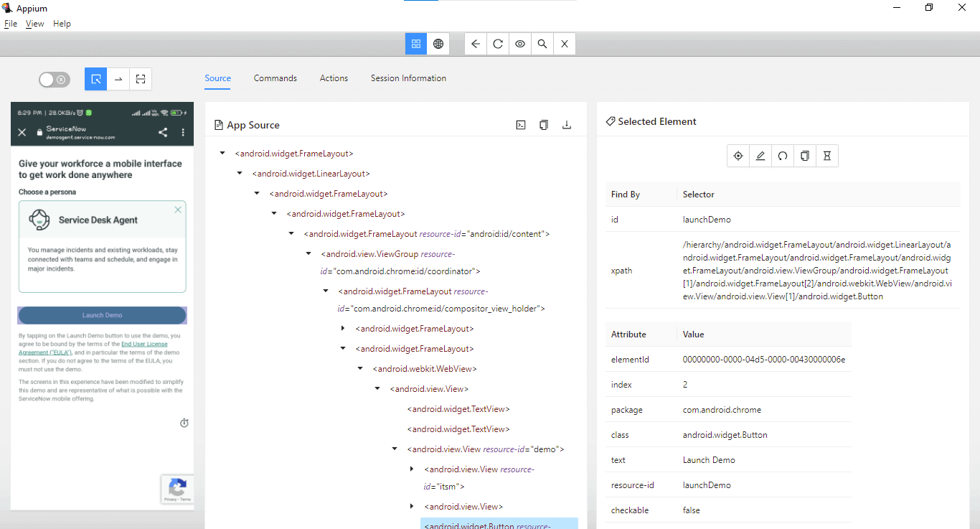Enable Select Elements pointer mode
The image size is (980, 529).
click(x=96, y=79)
